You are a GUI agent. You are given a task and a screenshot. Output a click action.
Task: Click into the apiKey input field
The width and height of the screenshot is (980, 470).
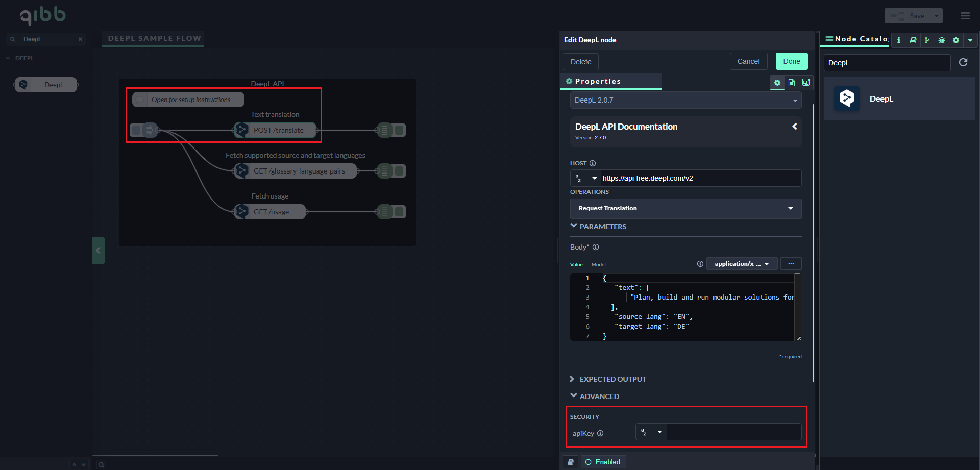click(733, 432)
